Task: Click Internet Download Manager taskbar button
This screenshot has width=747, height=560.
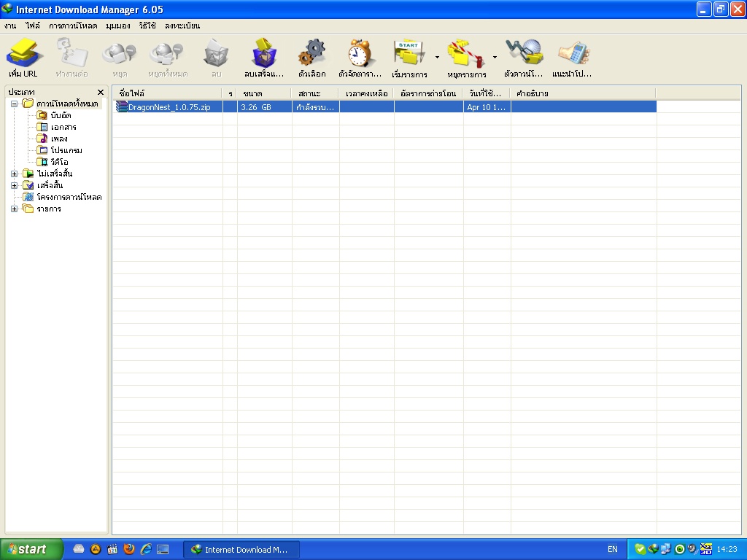Action: (241, 550)
